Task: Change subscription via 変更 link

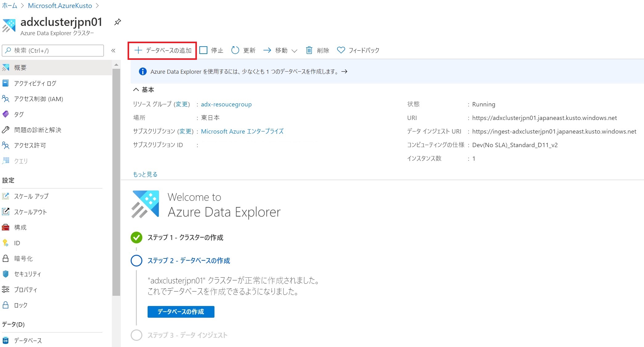Action: 185,131
